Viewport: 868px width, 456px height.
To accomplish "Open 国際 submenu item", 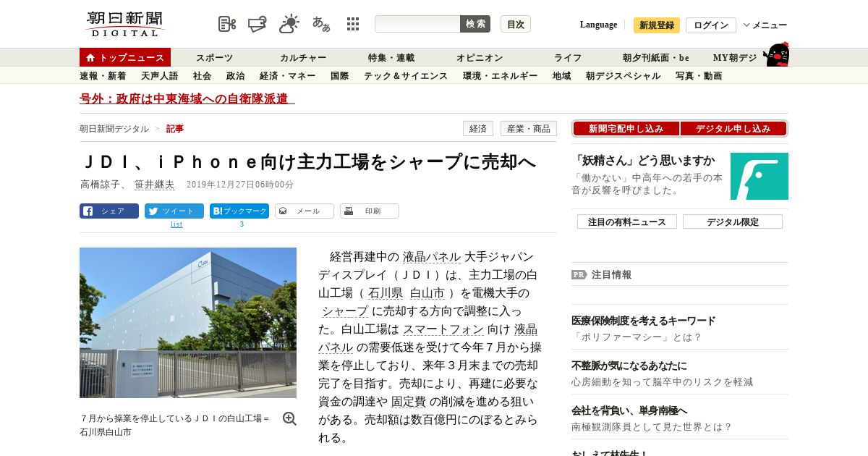I will 339,75.
